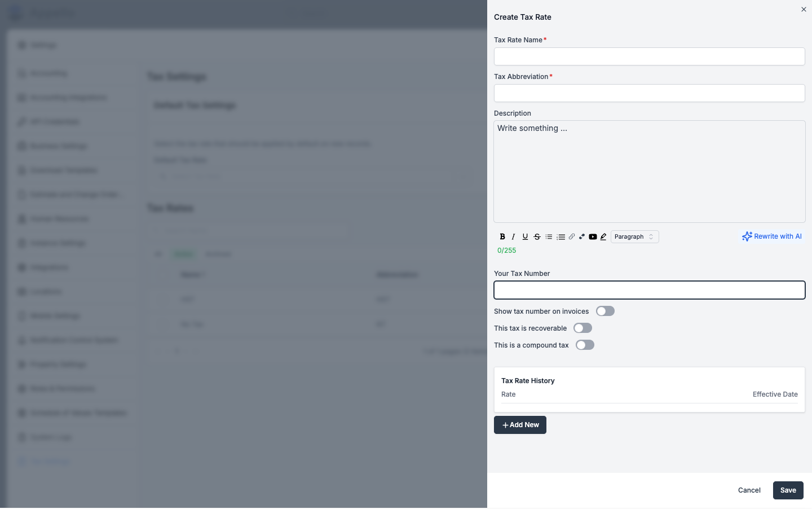The image size is (812, 518).
Task: Close the Create Tax Rate panel
Action: [804, 10]
